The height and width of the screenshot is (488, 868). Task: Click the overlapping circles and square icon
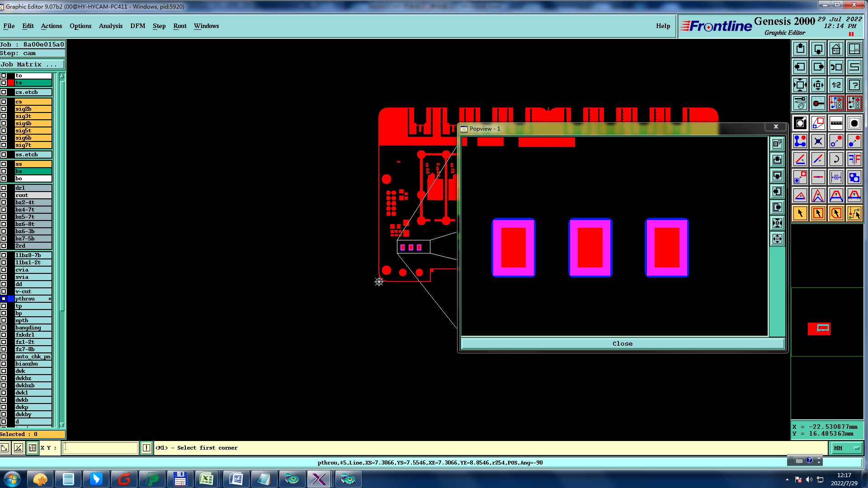point(854,177)
